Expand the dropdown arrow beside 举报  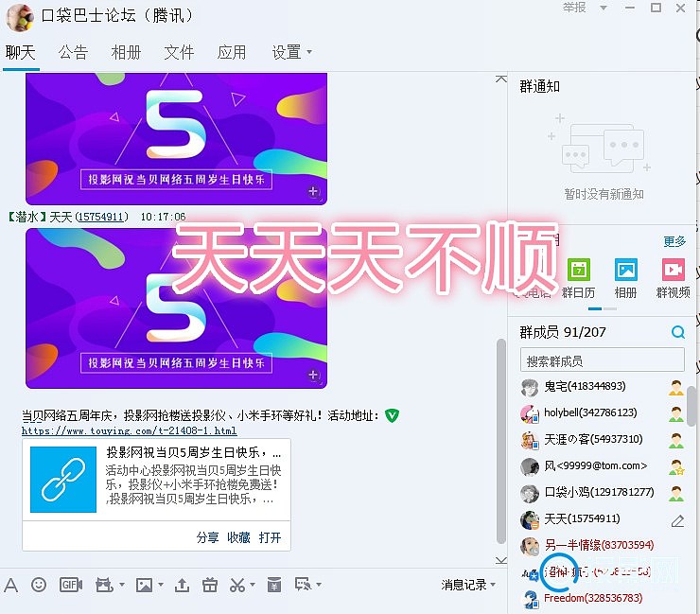604,8
